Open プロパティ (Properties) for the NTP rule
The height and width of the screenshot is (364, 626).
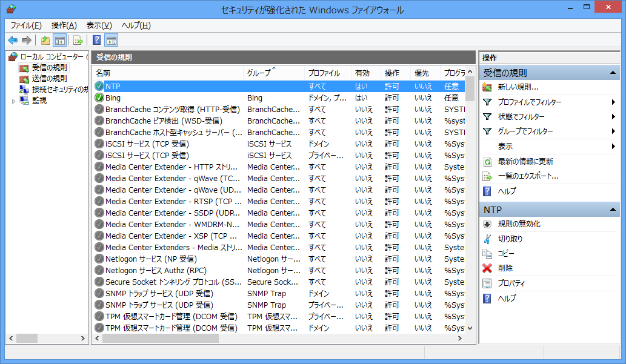pos(511,283)
